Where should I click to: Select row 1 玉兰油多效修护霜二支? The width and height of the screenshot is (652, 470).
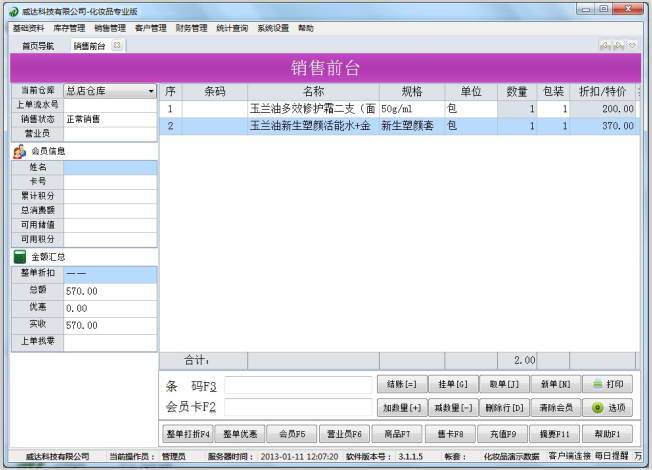tap(399, 109)
